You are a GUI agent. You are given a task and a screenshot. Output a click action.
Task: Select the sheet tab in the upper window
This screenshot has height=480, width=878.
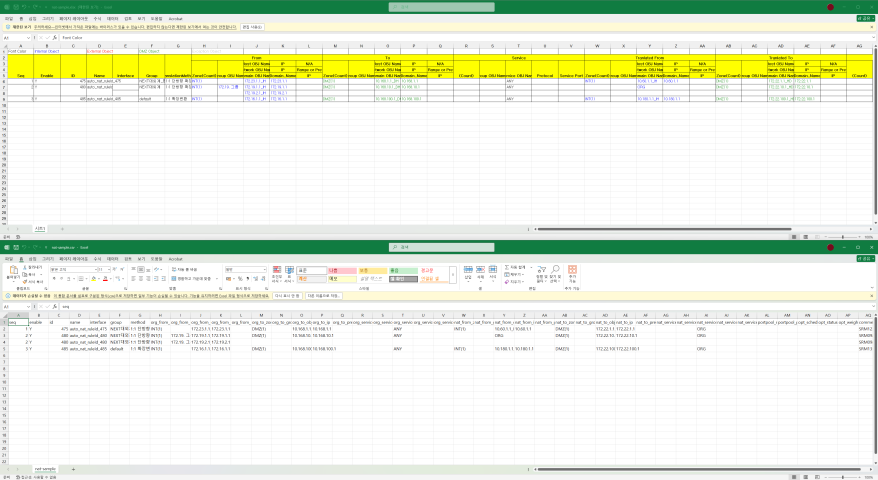coord(40,229)
